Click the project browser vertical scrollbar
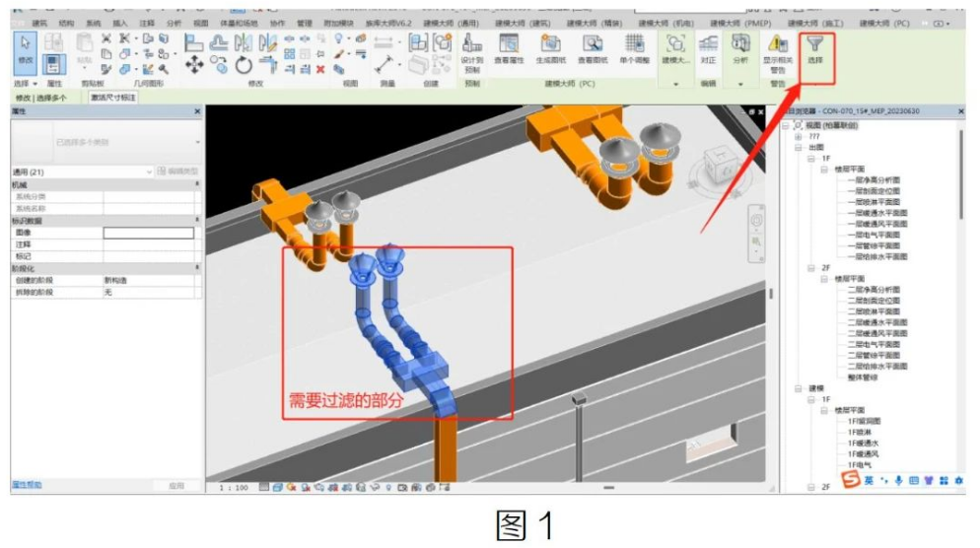This screenshot has width=980, height=548. pyautogui.click(x=960, y=175)
